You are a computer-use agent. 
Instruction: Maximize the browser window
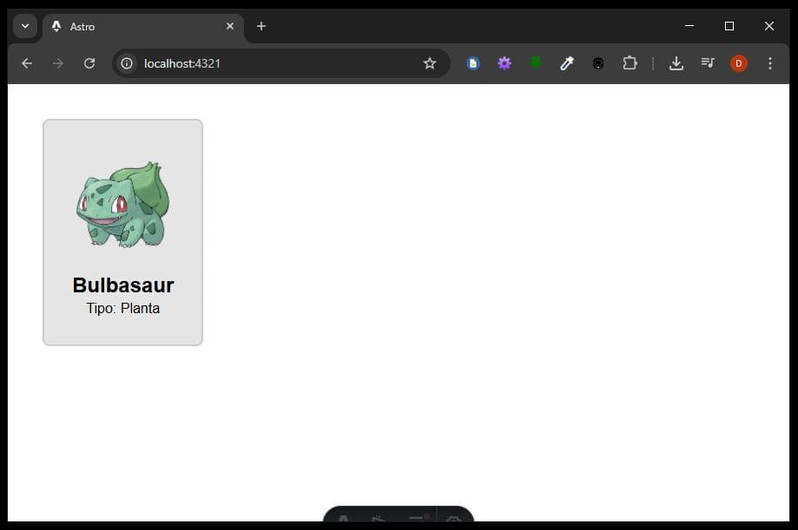click(x=729, y=26)
